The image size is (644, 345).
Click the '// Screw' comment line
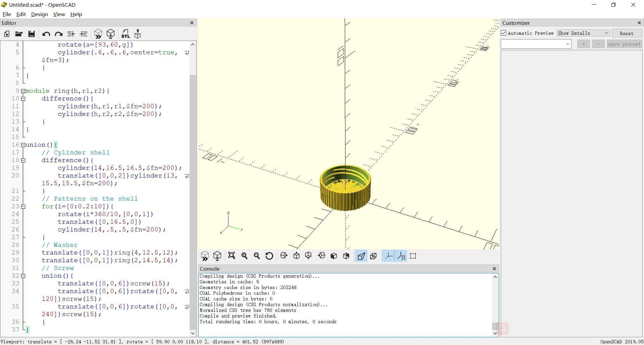[x=57, y=268]
